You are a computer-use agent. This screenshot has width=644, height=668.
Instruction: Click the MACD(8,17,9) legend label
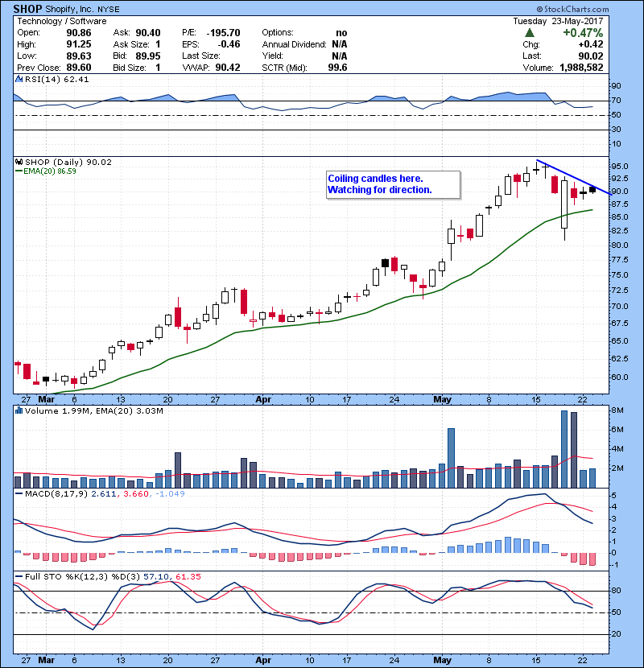(x=56, y=494)
